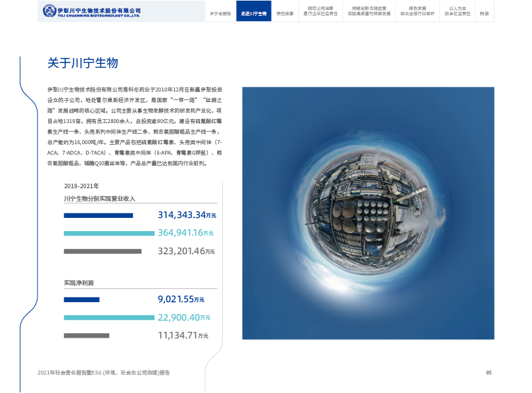Open the 绿色发展 navigation tab
This screenshot has height=393, width=532.
coord(417,11)
